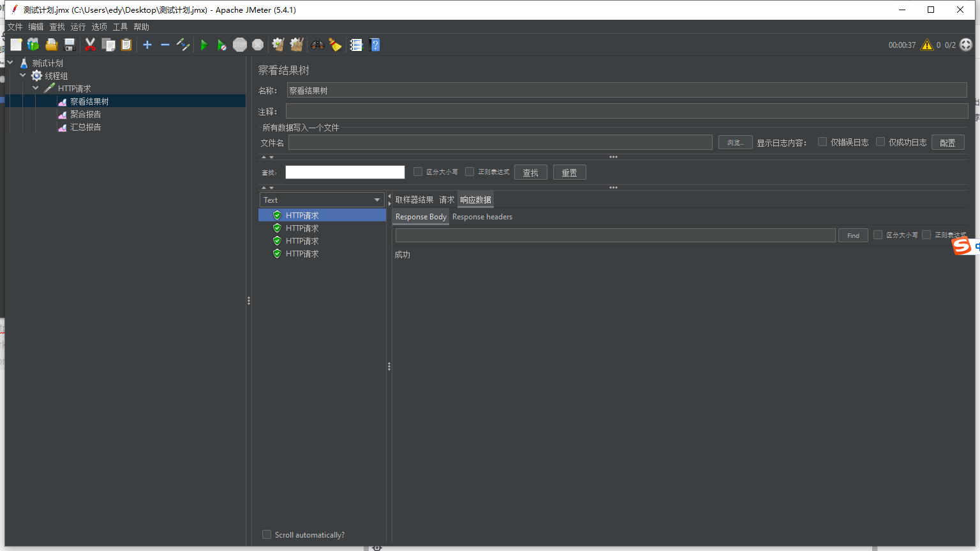Image resolution: width=980 pixels, height=551 pixels.
Task: Open the 选项 menu
Action: point(99,27)
